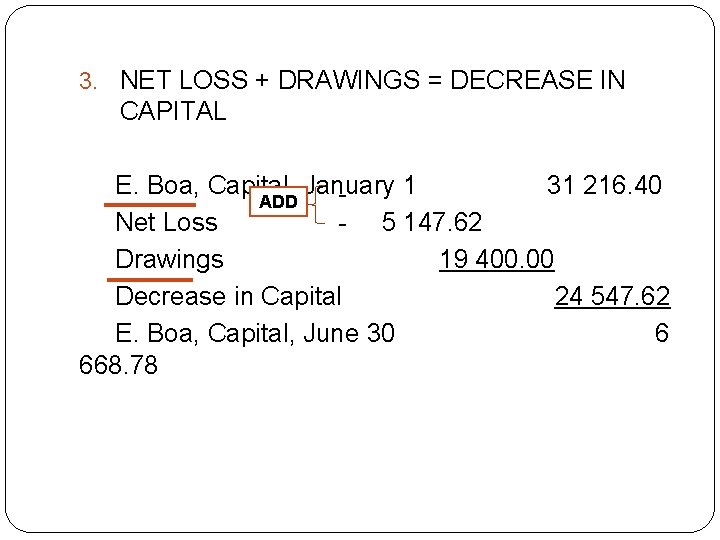Click the underlined drawings amount 19 400.00
This screenshot has height=540, width=720.
pyautogui.click(x=496, y=259)
